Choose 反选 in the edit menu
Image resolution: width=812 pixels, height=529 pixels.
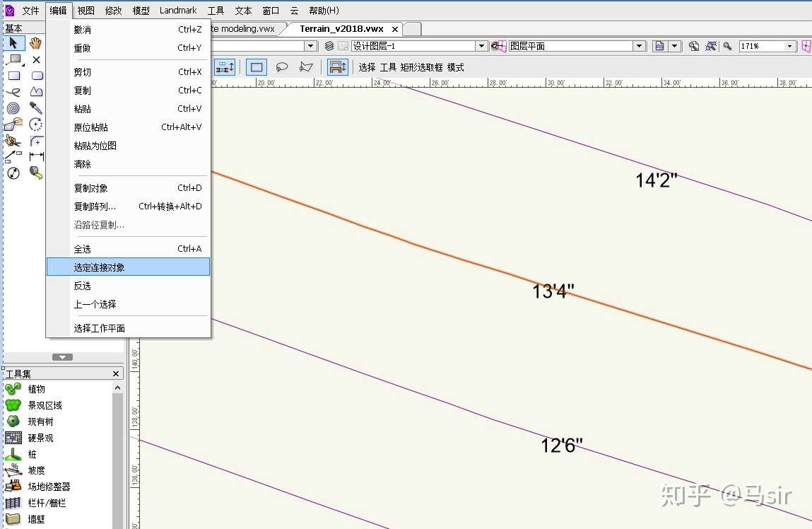[x=128, y=286]
